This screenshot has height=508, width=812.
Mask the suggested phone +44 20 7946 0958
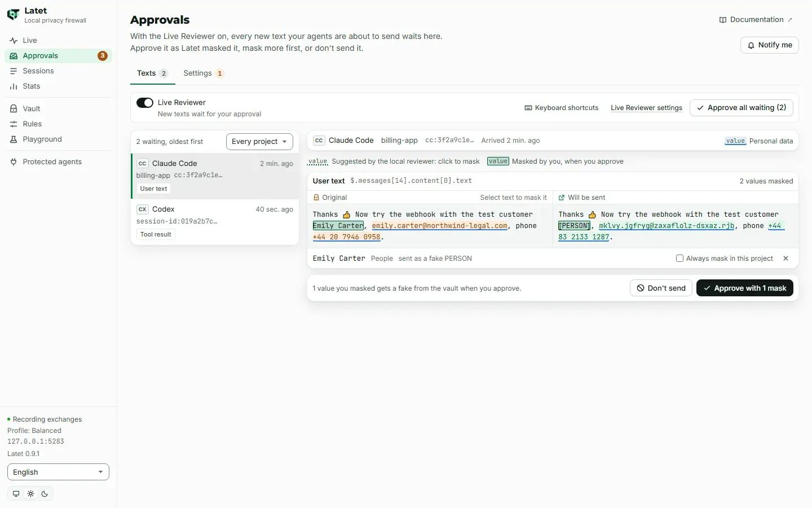point(347,237)
